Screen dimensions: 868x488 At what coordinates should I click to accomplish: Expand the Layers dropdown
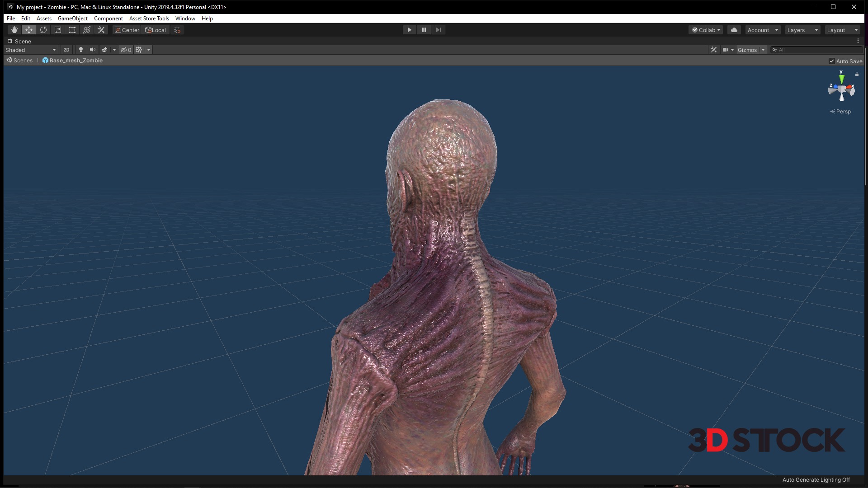[x=802, y=30]
